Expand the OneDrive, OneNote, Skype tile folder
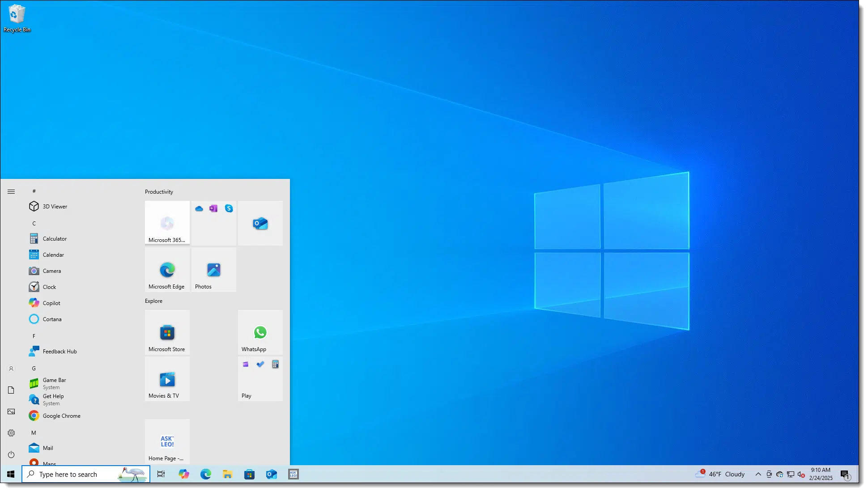Viewport: 868px width, 492px height. pos(214,223)
